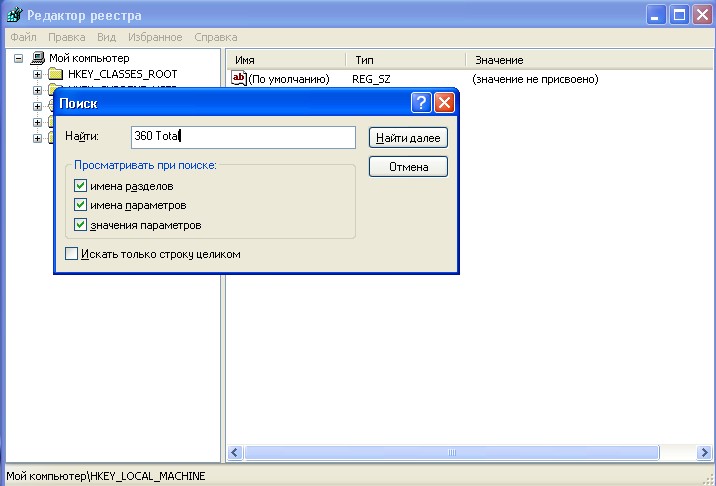The height and width of the screenshot is (486, 716).
Task: Collapse the Мой компьютер tree node
Action: coord(18,58)
